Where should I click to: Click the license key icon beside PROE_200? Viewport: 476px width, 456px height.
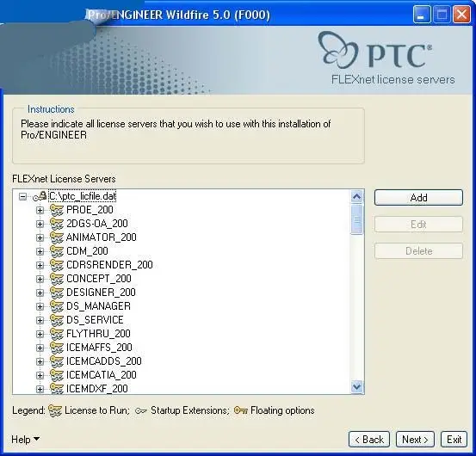(57, 210)
